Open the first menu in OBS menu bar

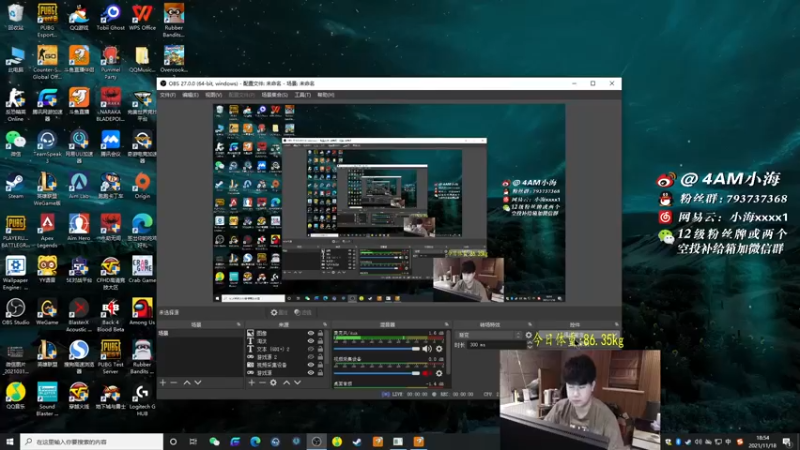point(168,95)
